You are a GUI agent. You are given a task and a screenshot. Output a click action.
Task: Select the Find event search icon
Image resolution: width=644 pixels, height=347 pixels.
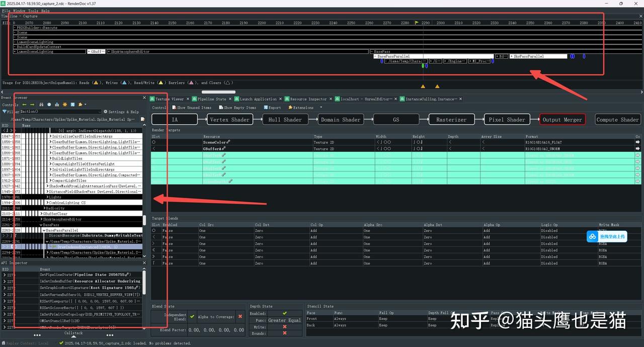[41, 104]
